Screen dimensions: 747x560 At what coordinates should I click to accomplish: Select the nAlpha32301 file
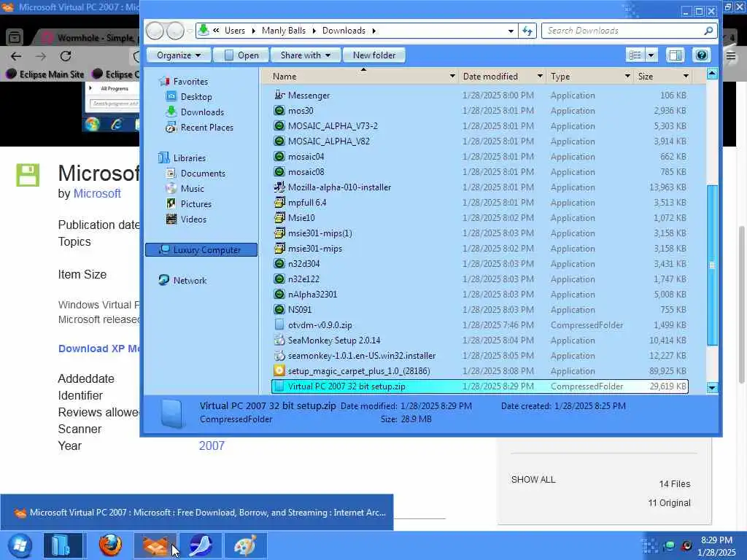click(x=312, y=295)
